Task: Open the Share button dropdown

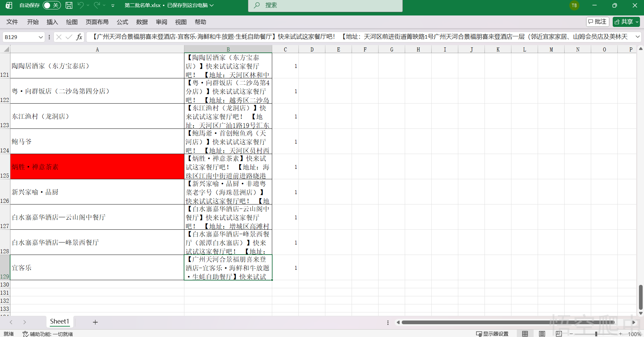Action: pos(637,22)
